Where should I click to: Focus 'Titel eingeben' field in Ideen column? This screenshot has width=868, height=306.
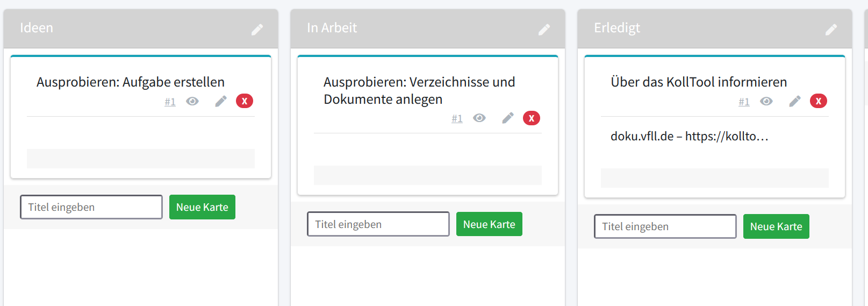(x=91, y=207)
